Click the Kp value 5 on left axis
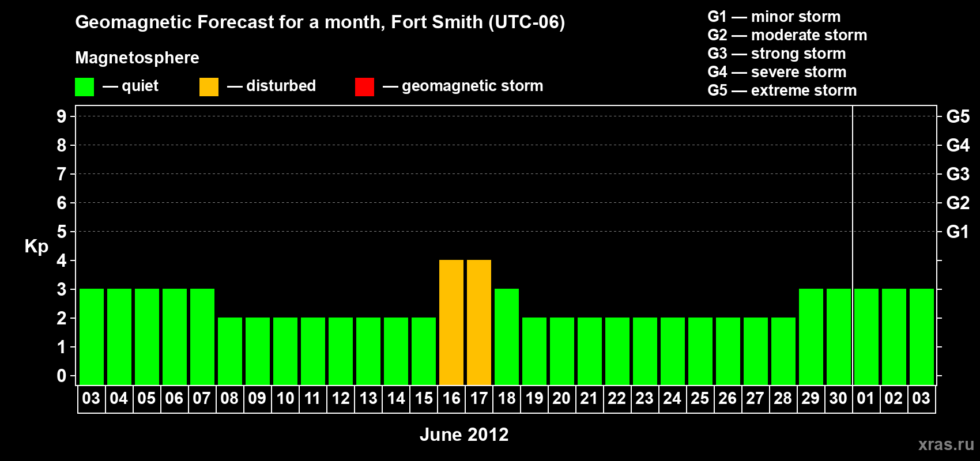980x461 pixels. (62, 232)
